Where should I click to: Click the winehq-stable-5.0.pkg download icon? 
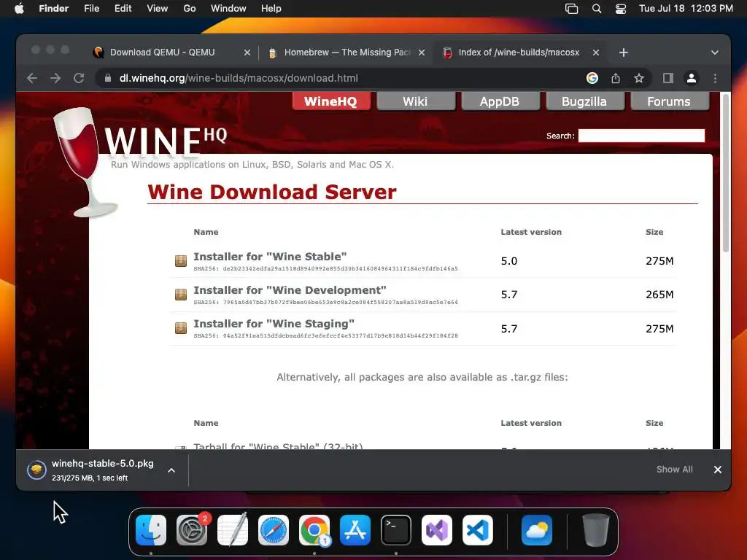click(36, 470)
